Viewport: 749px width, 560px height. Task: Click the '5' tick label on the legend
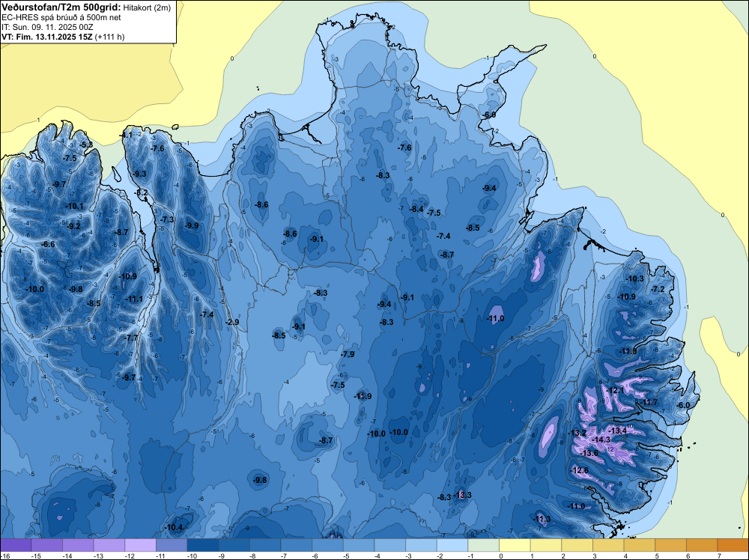click(657, 556)
